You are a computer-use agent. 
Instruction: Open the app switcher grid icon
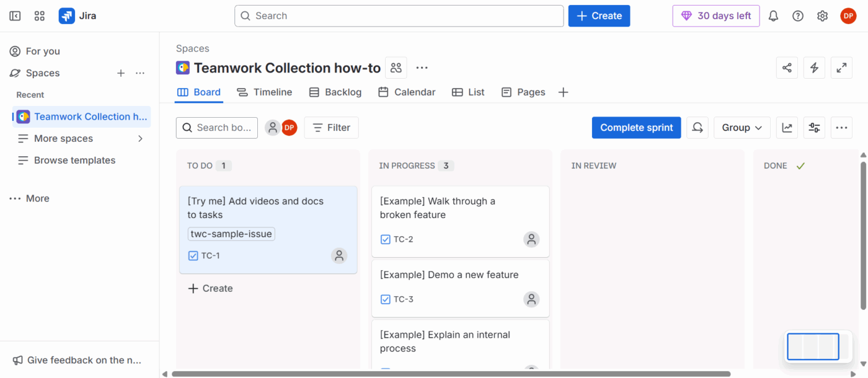[x=39, y=15]
